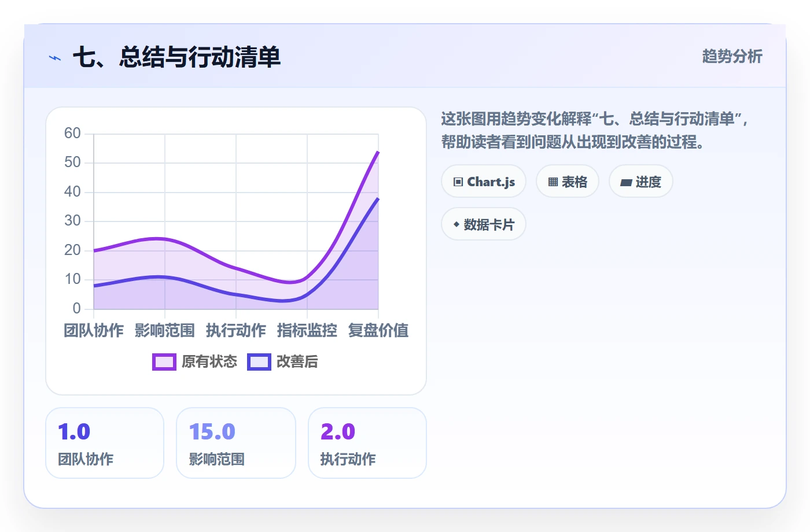Select the 数据卡片 tag

pyautogui.click(x=484, y=224)
